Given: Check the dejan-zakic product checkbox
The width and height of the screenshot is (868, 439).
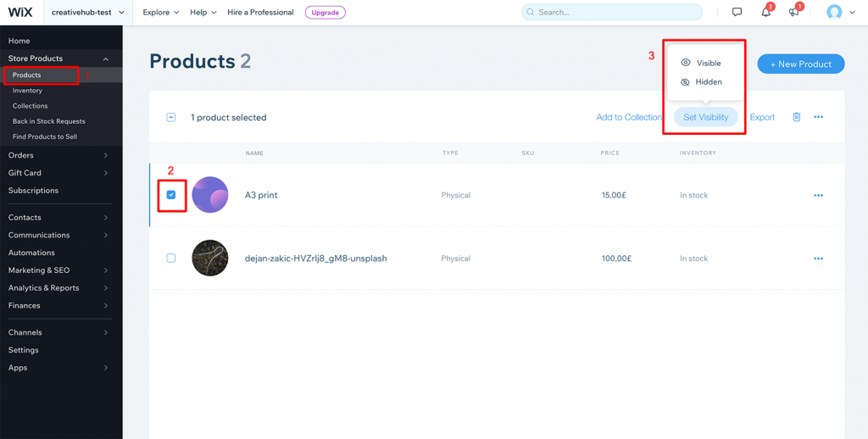Looking at the screenshot, I should pos(171,258).
